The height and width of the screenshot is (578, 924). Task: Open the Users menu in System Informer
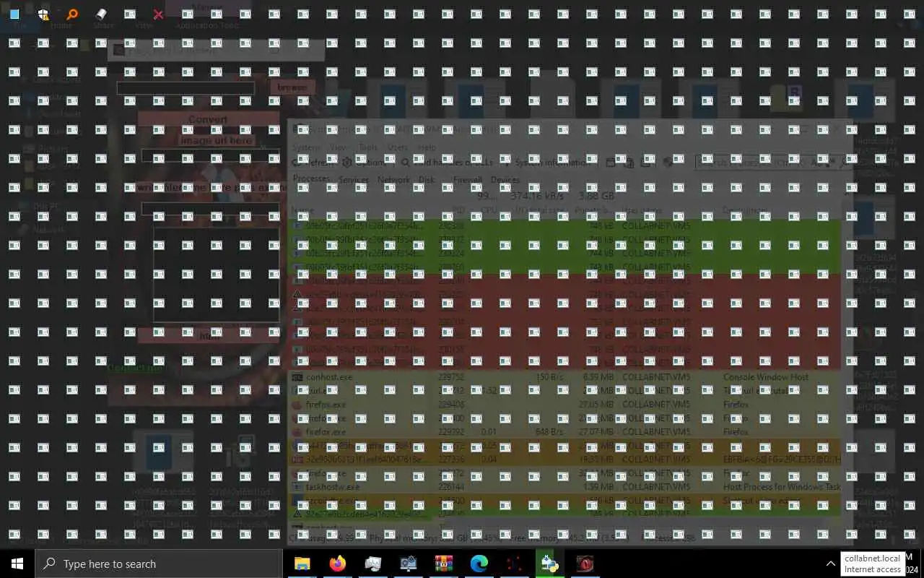[398, 147]
